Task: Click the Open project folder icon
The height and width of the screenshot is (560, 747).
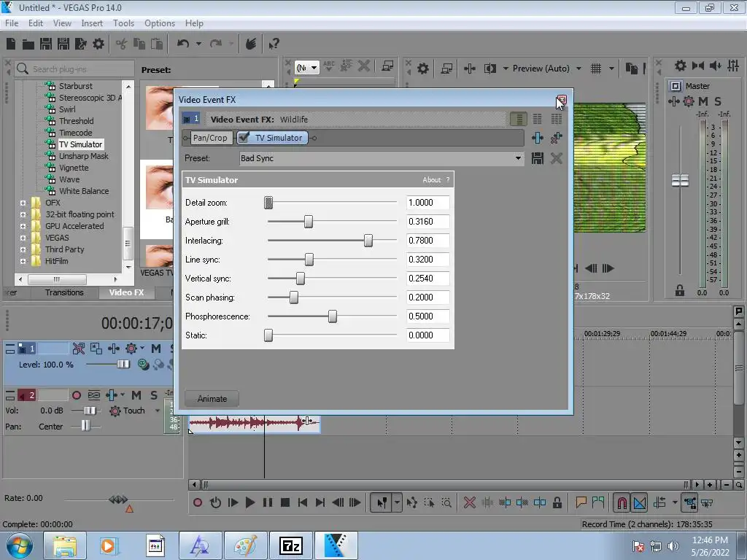Action: click(28, 44)
